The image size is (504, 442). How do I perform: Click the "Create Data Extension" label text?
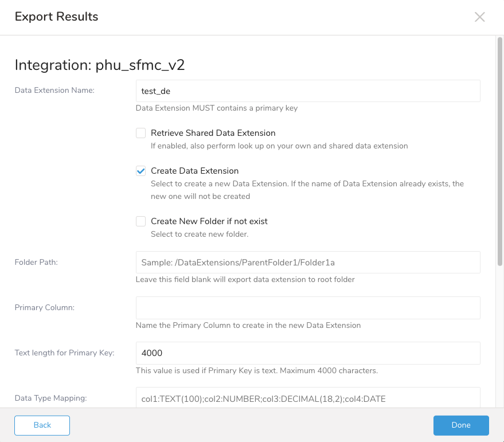click(x=195, y=171)
